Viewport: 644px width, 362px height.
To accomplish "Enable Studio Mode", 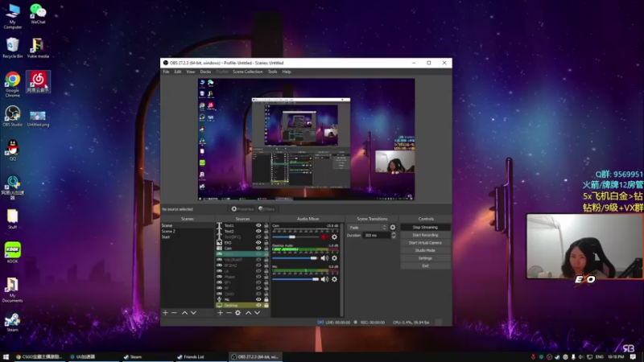I will (x=425, y=250).
